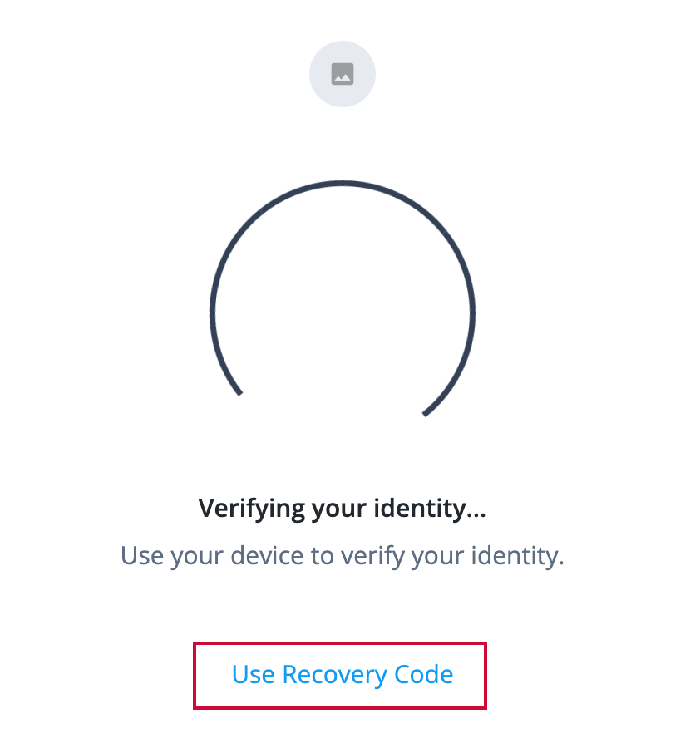This screenshot has width=700, height=743.
Task: Click the red rectangle around the recovery link
Action: pyautogui.click(x=339, y=674)
